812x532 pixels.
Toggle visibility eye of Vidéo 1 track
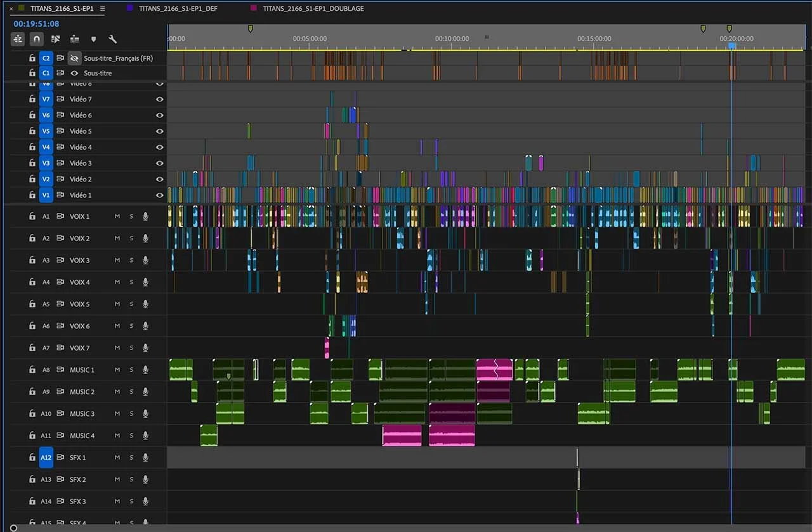point(160,195)
